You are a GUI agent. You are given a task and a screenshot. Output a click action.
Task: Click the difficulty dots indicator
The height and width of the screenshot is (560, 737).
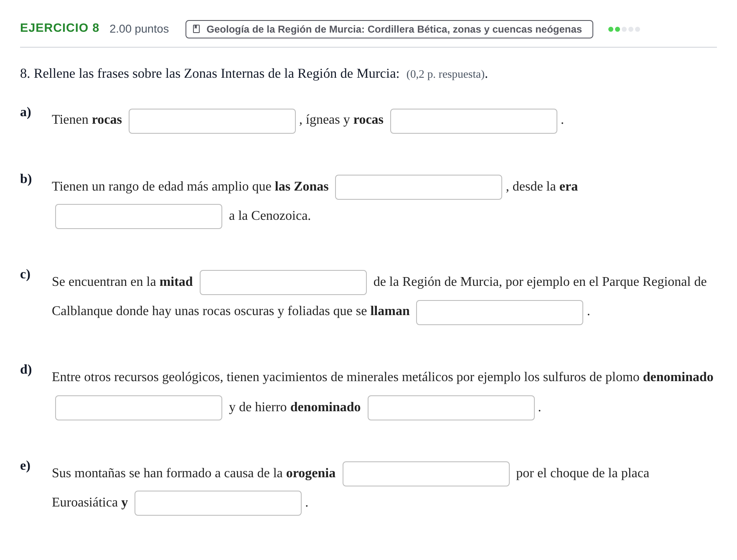pos(624,29)
